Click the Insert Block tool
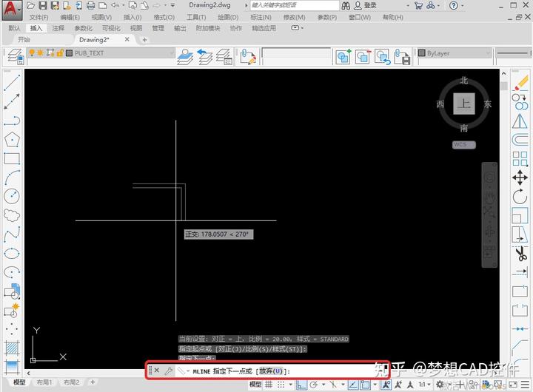The width and height of the screenshot is (533, 392). (x=12, y=291)
